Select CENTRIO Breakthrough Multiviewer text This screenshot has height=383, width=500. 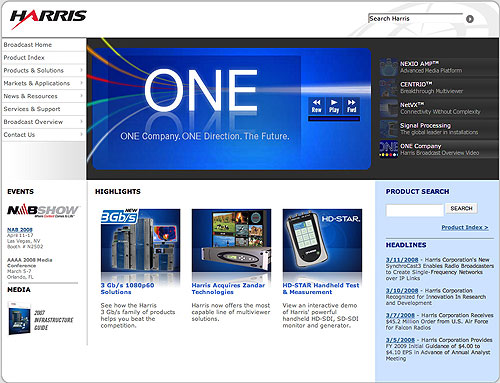click(x=432, y=88)
